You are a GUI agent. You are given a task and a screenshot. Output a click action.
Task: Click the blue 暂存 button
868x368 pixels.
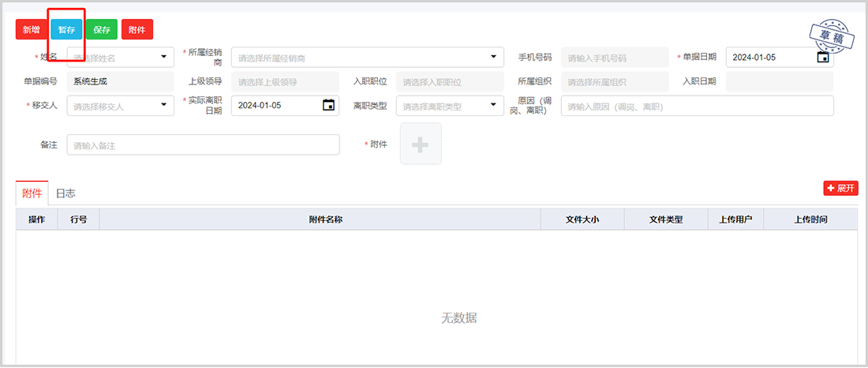tap(66, 29)
